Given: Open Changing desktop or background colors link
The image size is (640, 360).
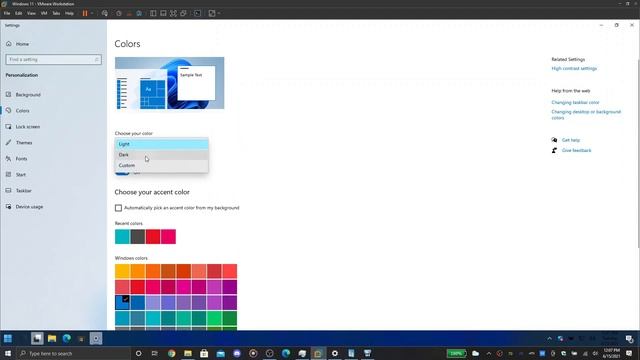Looking at the screenshot, I should click(586, 115).
